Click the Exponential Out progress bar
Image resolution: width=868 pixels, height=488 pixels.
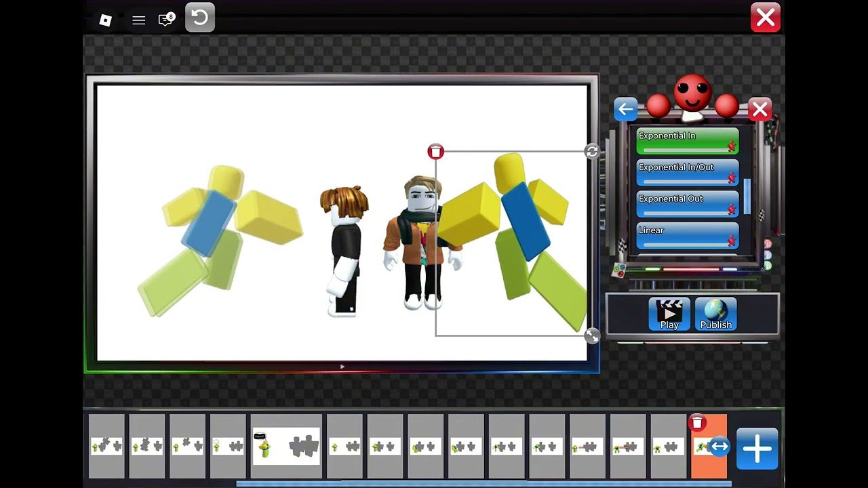click(x=685, y=212)
